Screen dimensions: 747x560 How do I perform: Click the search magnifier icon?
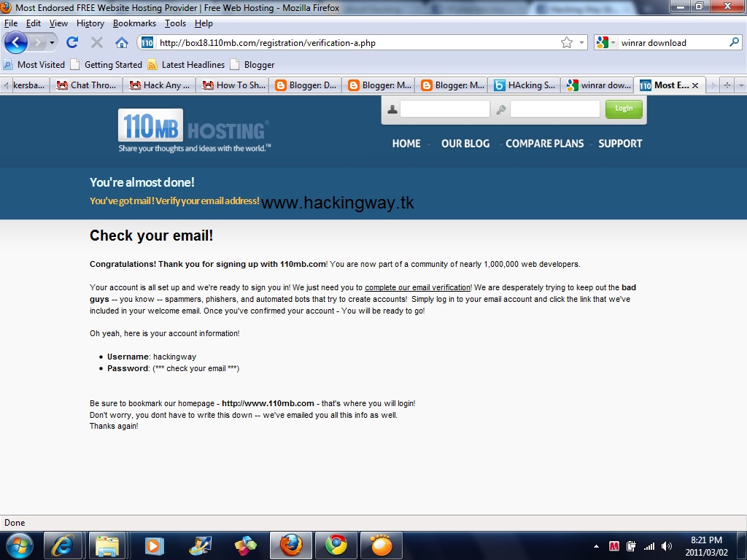[734, 42]
